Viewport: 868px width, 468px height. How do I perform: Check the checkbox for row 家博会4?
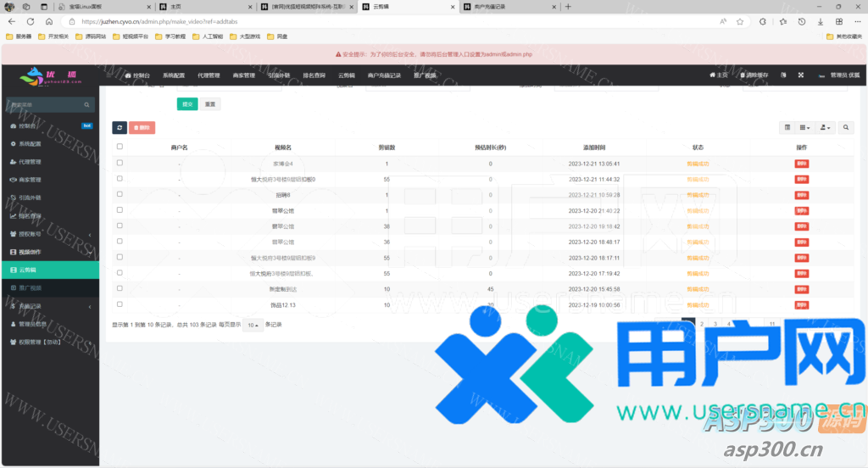coord(120,163)
